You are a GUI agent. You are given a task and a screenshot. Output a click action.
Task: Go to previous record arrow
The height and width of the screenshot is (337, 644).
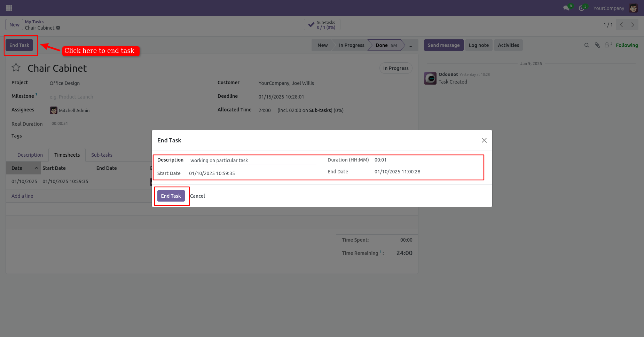[621, 25]
